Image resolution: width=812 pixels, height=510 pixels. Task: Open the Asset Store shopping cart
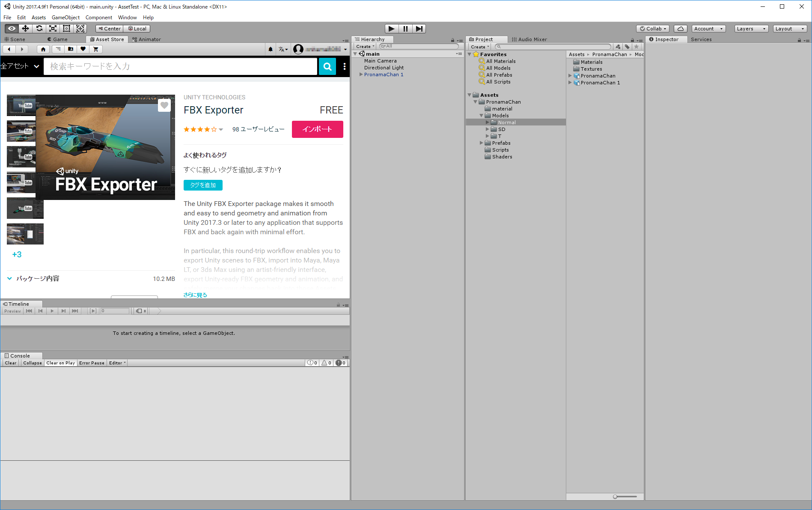pos(96,49)
